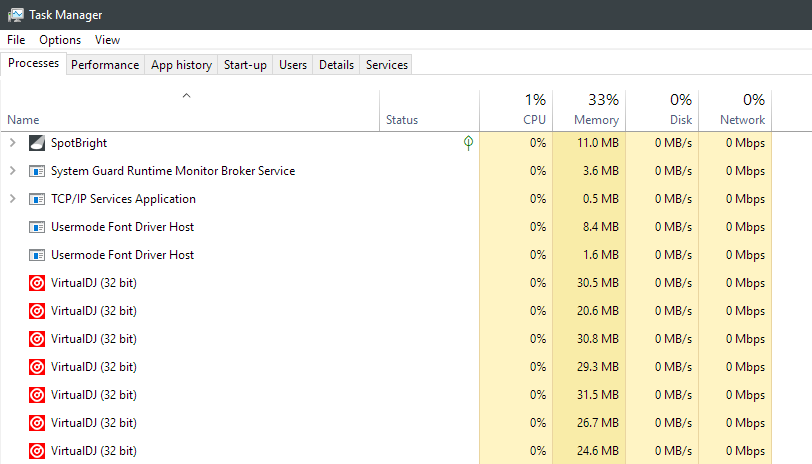Click the green leaf status icon for SpotBright
812x464 pixels.
click(468, 143)
